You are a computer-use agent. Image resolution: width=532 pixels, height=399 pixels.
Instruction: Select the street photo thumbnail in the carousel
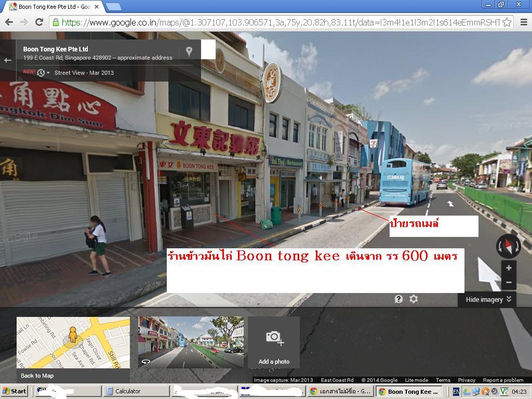pyautogui.click(x=191, y=342)
